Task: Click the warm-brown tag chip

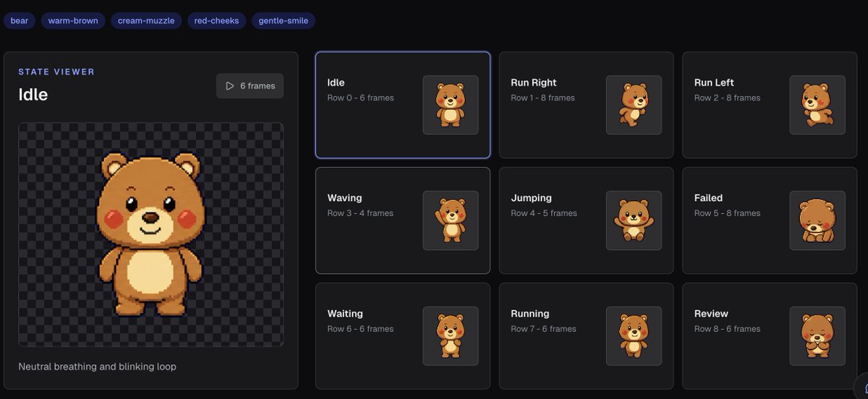Action: 73,21
